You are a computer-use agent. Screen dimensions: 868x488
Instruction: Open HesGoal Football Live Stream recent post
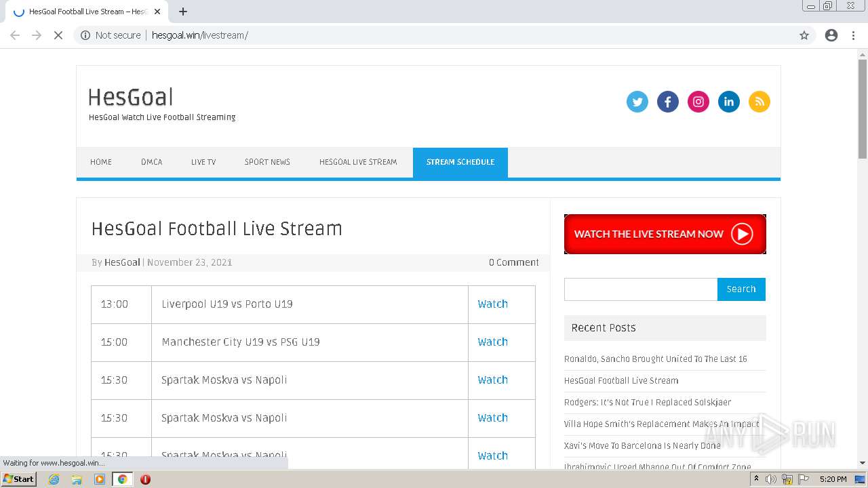point(621,380)
